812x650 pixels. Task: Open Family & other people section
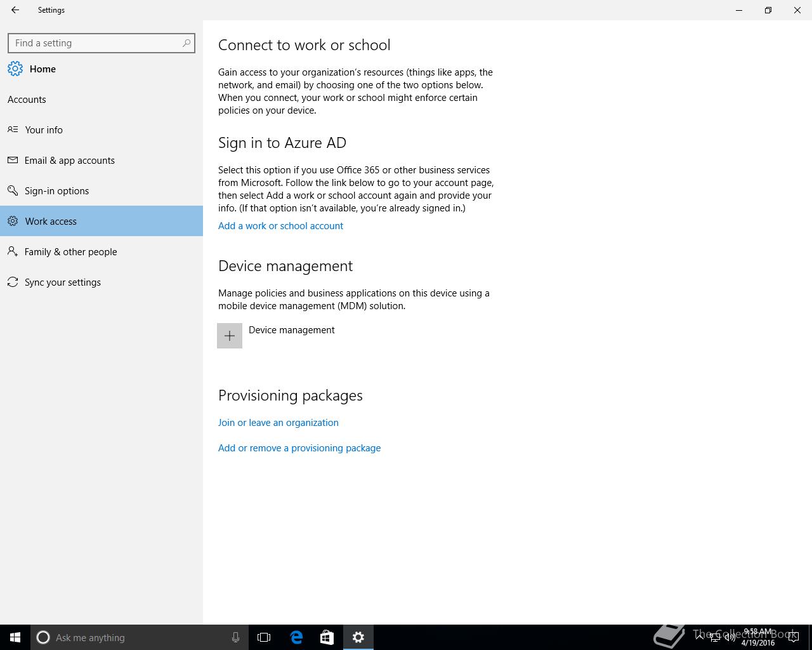tap(101, 251)
